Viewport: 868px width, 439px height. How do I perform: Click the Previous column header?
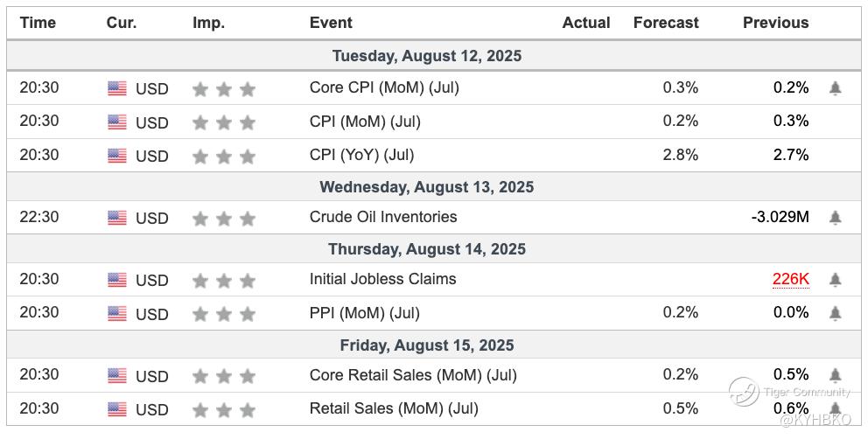(775, 23)
